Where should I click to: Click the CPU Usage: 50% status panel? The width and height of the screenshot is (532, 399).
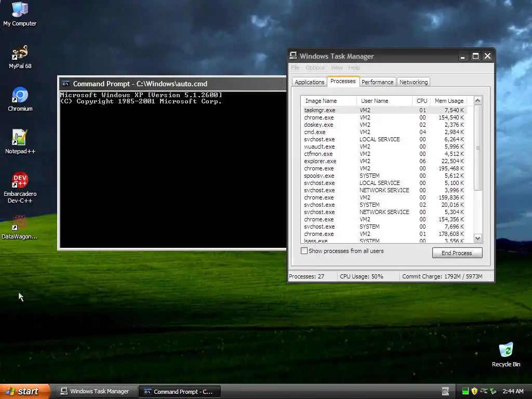(x=368, y=276)
